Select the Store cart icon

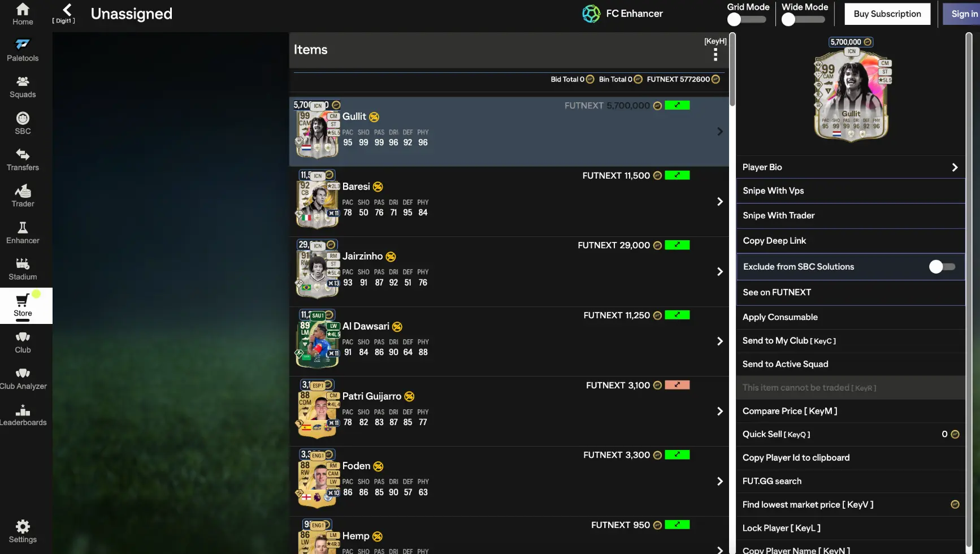[23, 300]
